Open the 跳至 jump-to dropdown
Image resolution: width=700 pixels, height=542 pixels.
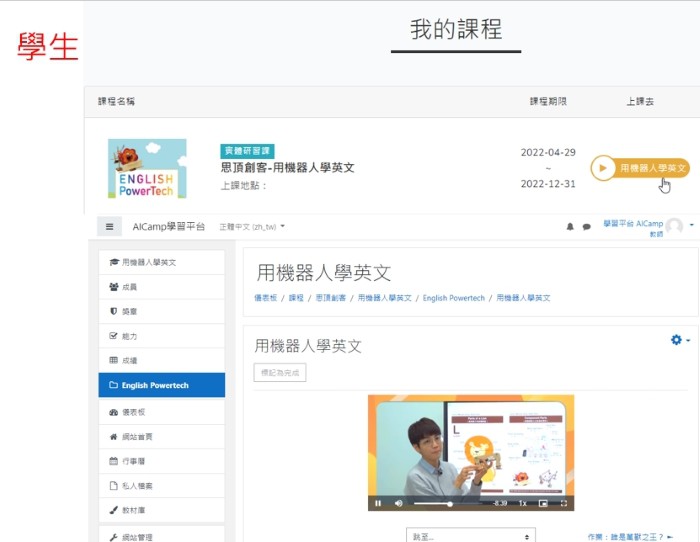[470, 537]
